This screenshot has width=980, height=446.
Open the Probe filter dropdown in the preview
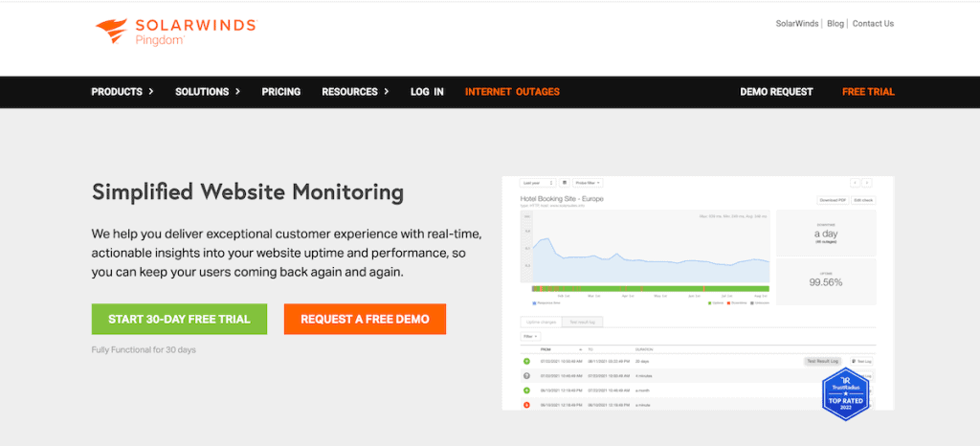point(588,183)
